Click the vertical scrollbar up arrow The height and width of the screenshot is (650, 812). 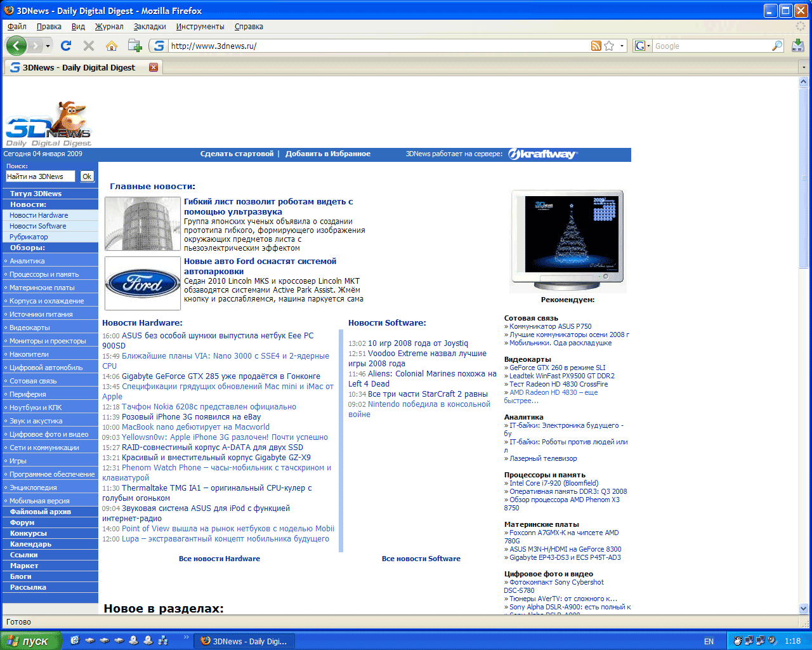click(804, 82)
